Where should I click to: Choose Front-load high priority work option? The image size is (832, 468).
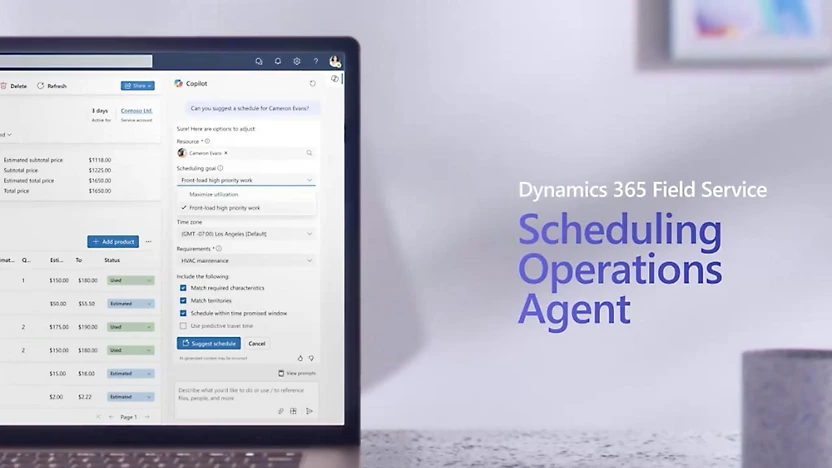click(x=224, y=207)
